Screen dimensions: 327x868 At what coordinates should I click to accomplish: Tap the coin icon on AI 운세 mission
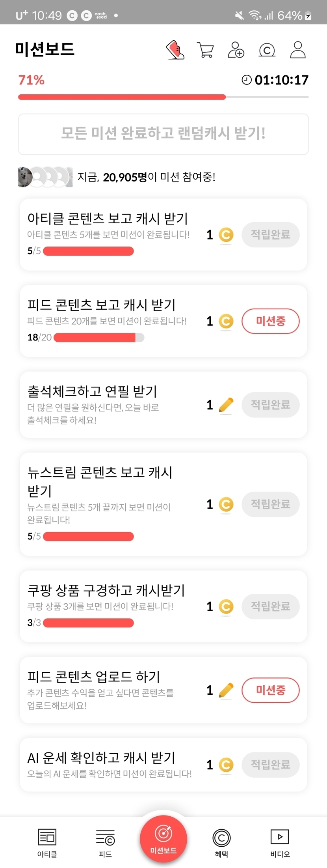point(226,765)
